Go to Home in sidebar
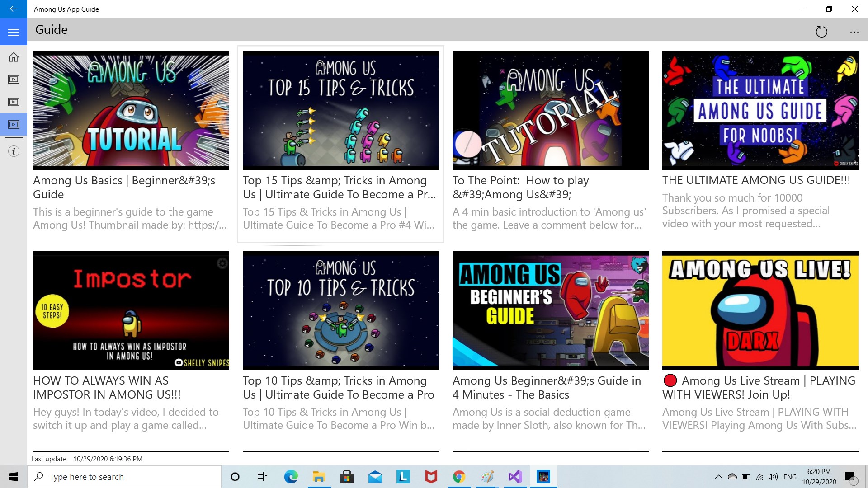868x488 pixels. point(14,57)
